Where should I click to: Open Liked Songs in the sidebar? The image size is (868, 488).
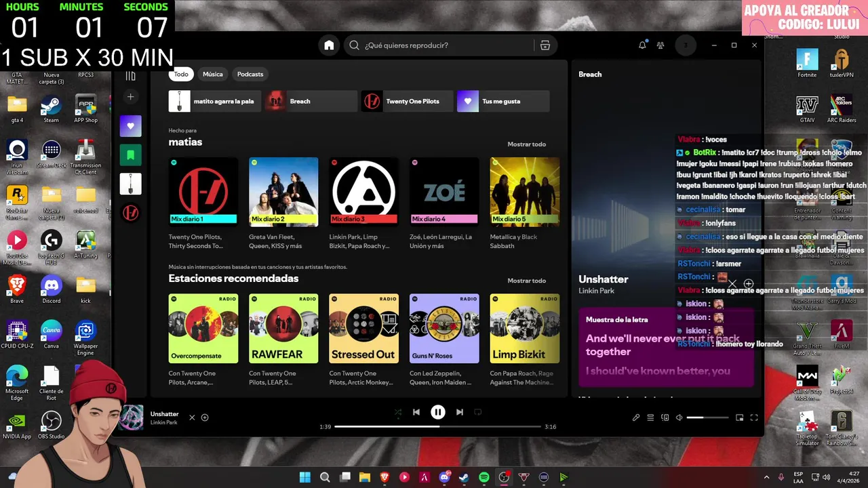click(x=131, y=126)
